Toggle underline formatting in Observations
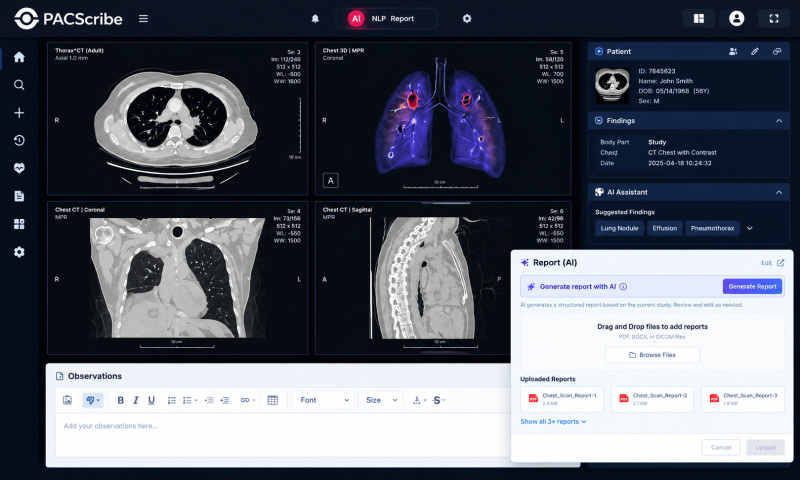Image resolution: width=800 pixels, height=480 pixels. 151,400
